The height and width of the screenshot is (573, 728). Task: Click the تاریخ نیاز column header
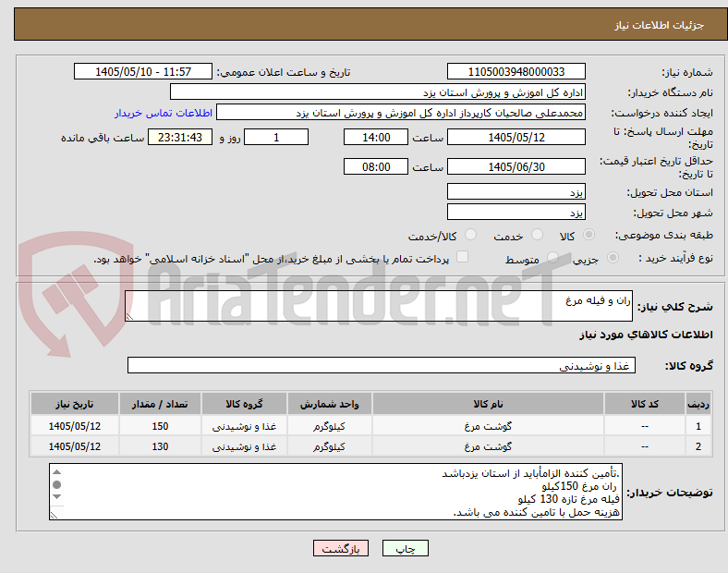click(x=75, y=404)
